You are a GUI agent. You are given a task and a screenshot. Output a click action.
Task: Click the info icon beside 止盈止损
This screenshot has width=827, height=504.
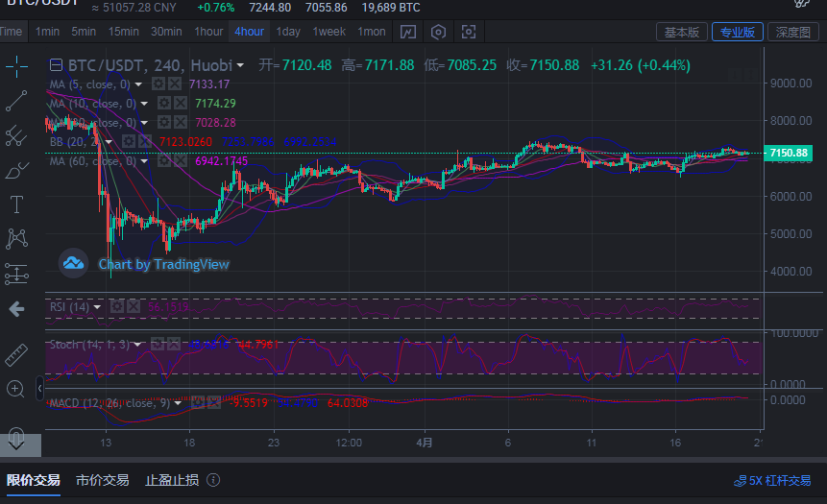pyautogui.click(x=213, y=480)
